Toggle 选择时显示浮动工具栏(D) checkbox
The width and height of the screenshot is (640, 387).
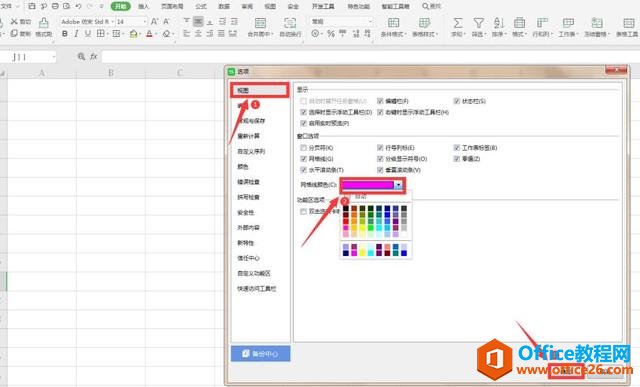303,112
